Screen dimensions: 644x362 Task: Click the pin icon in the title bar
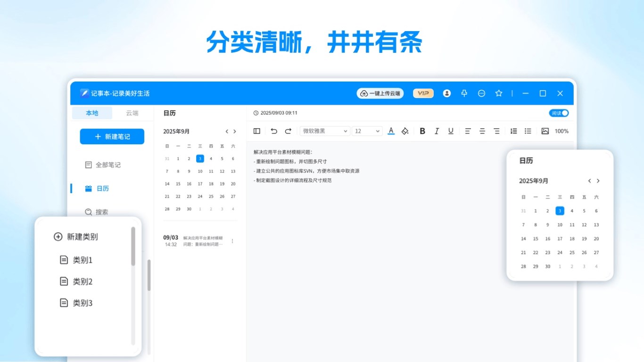tap(464, 93)
